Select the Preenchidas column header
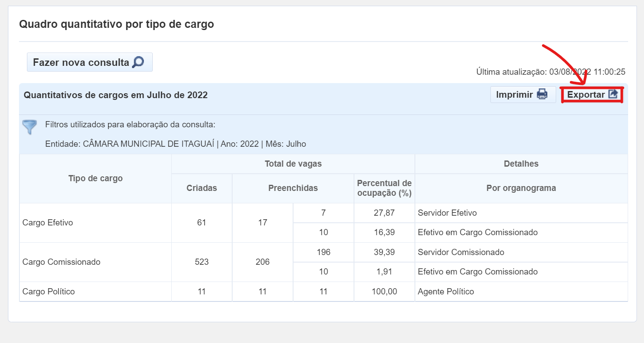 [x=293, y=188]
